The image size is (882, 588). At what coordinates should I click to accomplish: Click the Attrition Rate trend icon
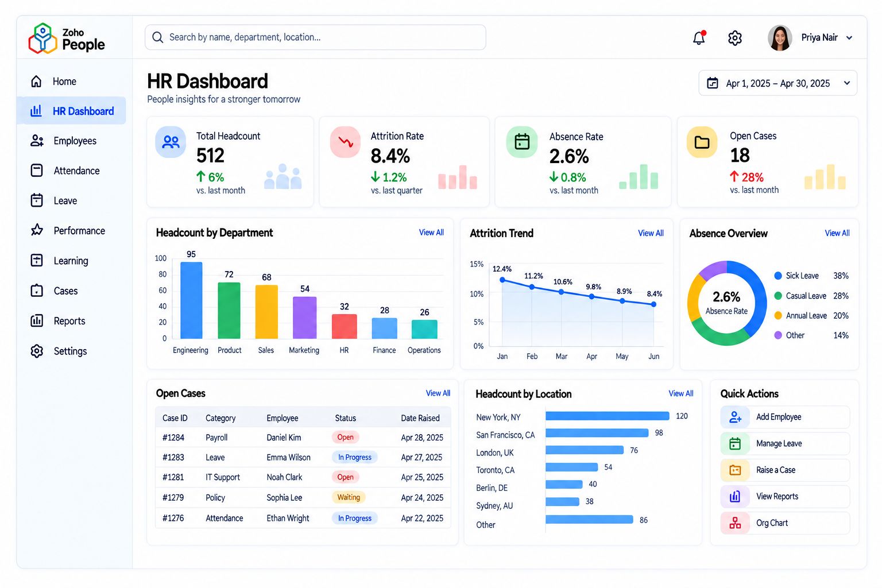[345, 142]
